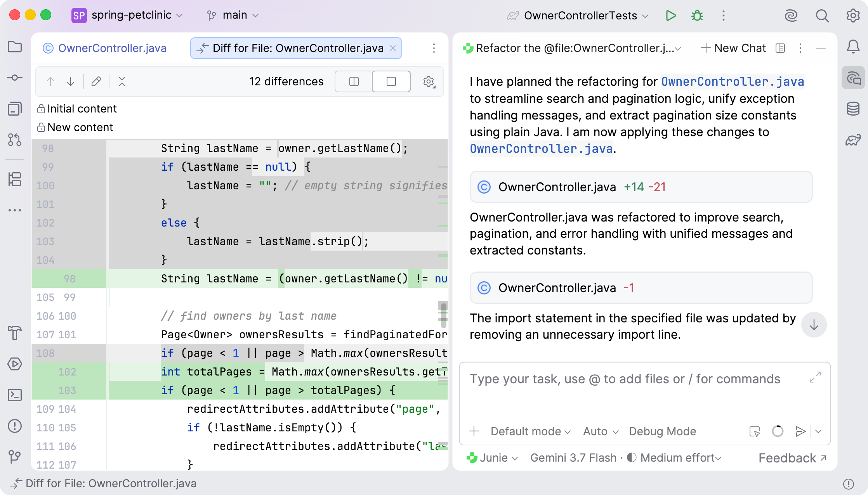Open the main branch dropdown
The image size is (868, 495).
pyautogui.click(x=233, y=15)
